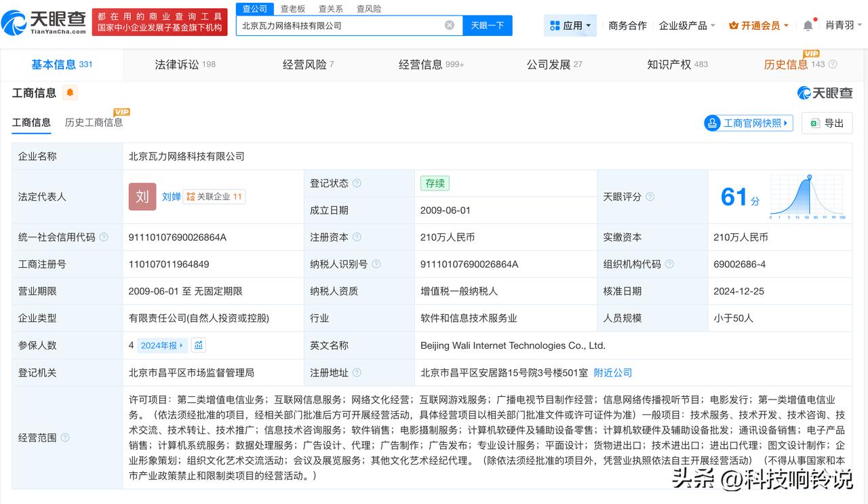
Task: Expand the 企业级产品 dropdown
Action: [x=685, y=24]
